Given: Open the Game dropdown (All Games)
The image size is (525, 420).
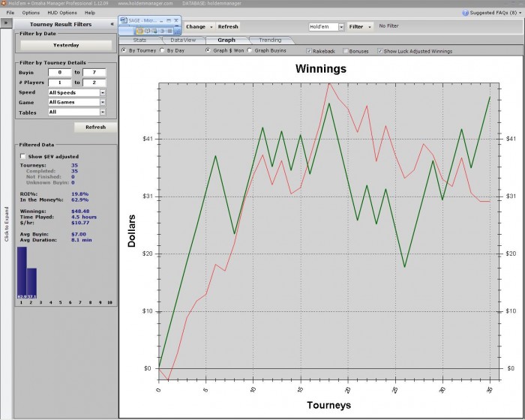Looking at the screenshot, I should coord(103,102).
